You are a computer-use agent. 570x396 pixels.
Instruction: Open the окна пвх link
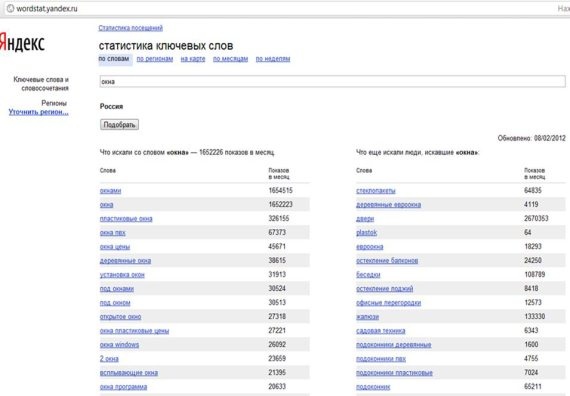[113, 233]
